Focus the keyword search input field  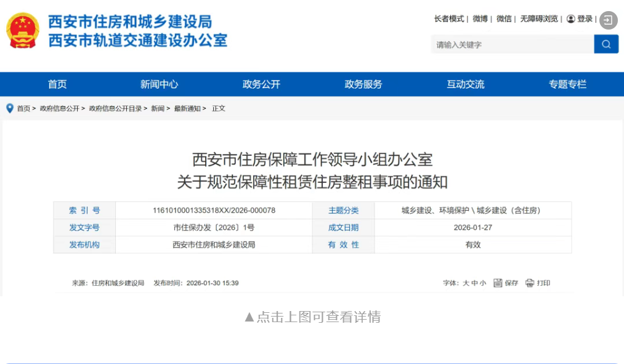coord(511,44)
